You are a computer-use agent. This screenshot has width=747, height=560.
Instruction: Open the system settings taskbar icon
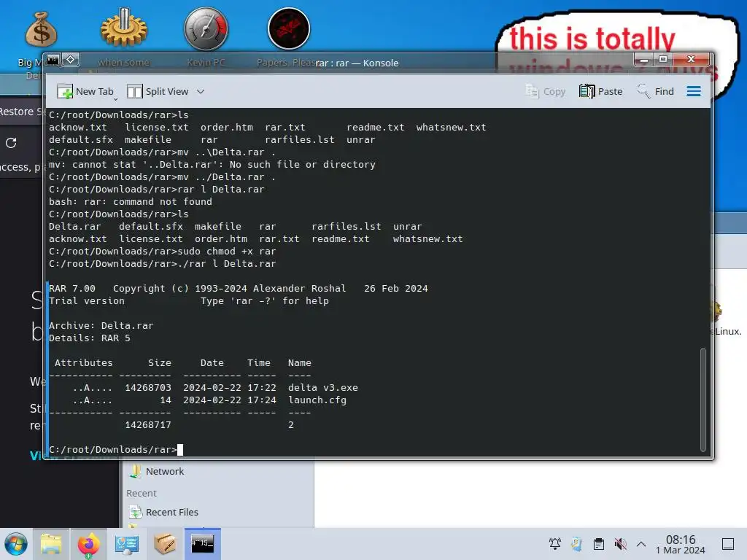(126, 544)
